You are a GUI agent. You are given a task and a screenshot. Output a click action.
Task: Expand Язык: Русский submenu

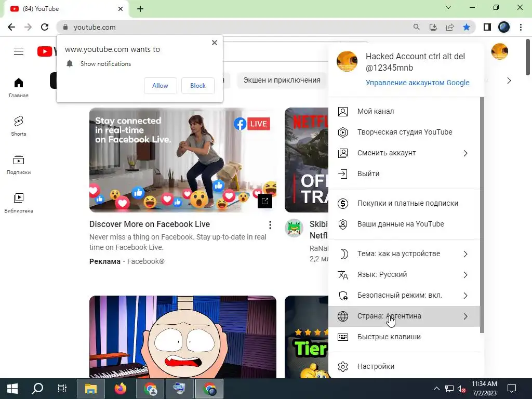(x=404, y=274)
